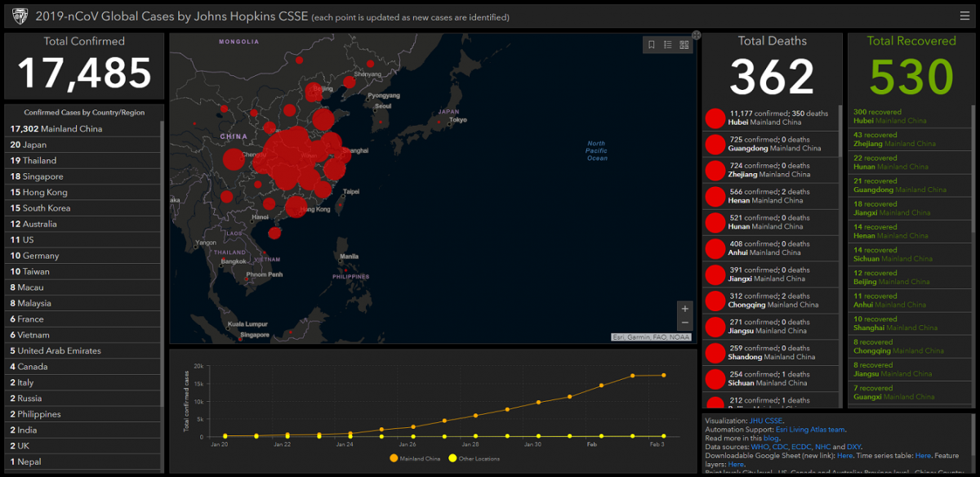
Task: Click the red circle icon beside Anhui
Action: pyautogui.click(x=715, y=249)
